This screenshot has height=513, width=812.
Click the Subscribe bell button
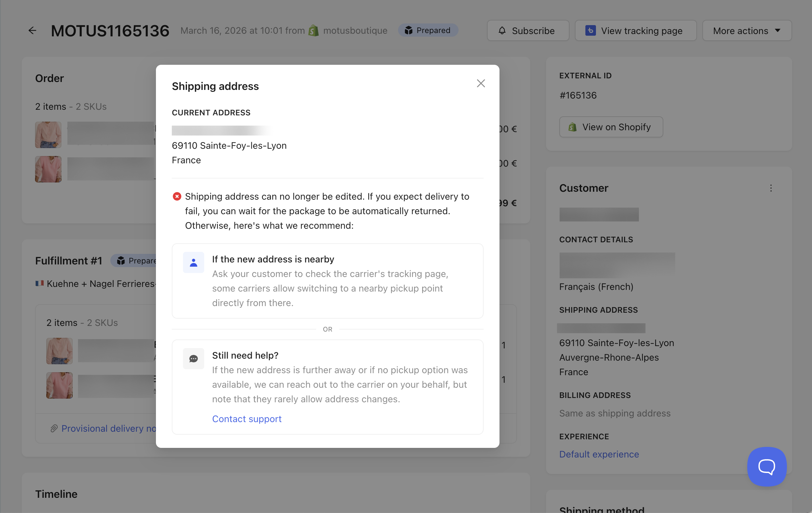(527, 31)
